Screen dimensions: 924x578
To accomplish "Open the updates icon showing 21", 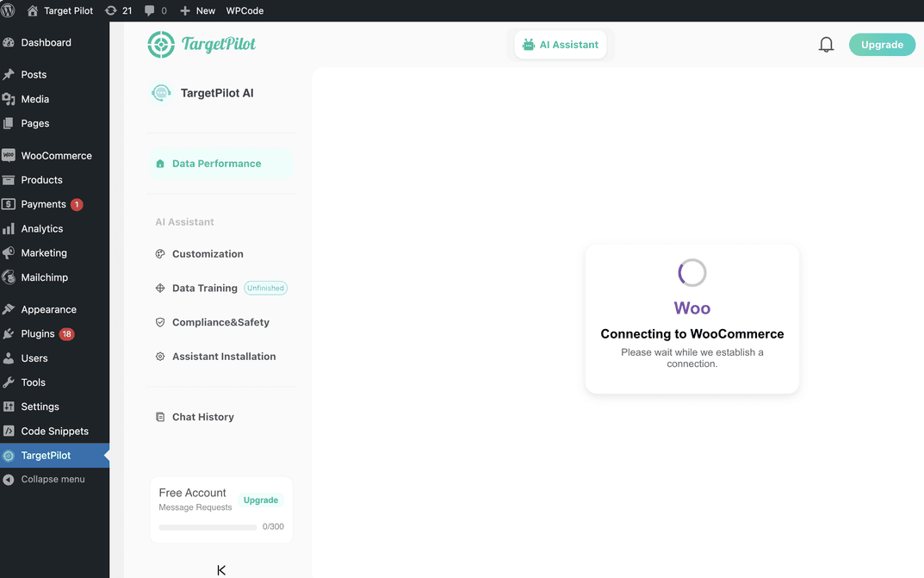I will [111, 10].
